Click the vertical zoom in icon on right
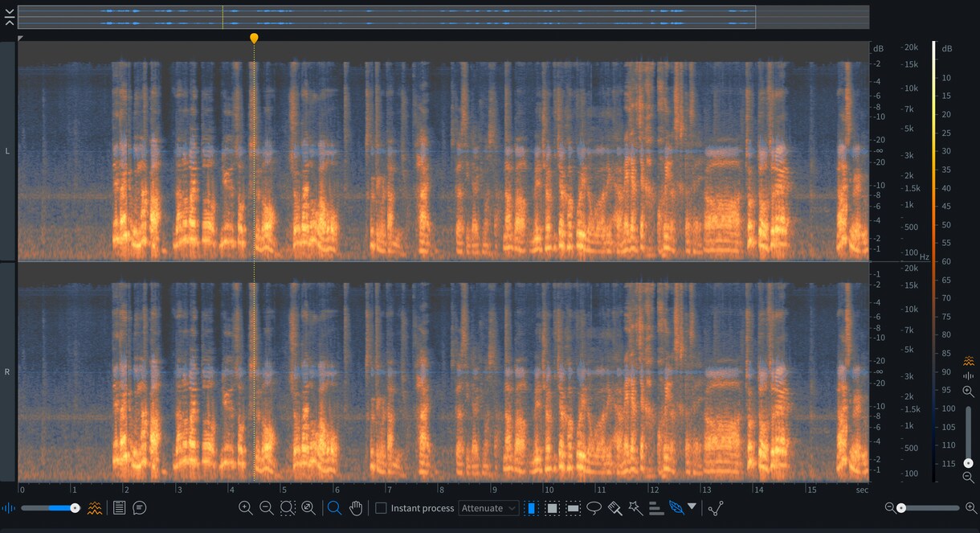 point(969,392)
